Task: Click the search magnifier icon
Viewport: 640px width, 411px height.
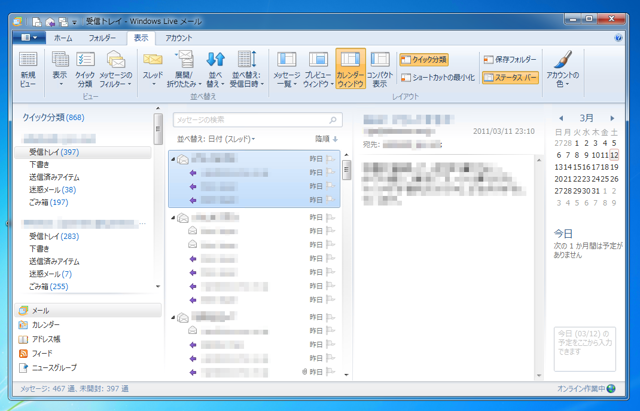Action: [x=333, y=120]
